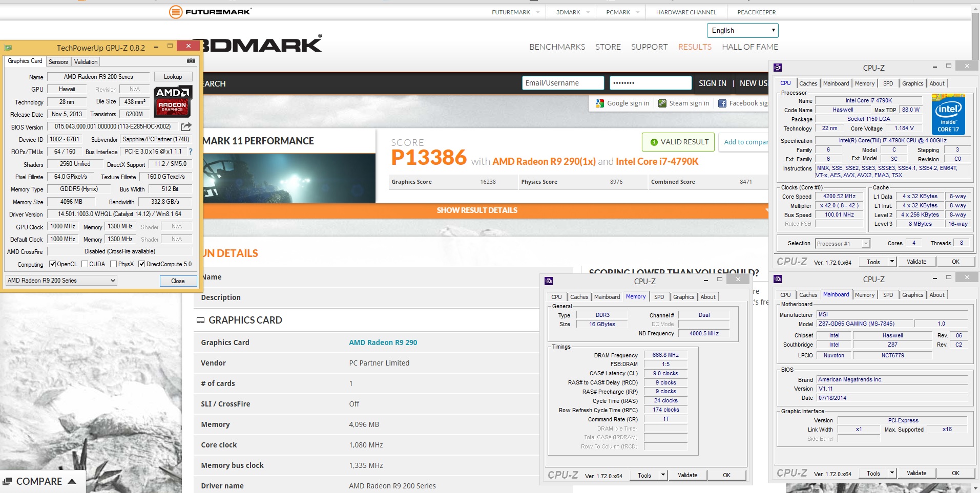Toggle the DirectCompute 5.0 checkbox

tap(142, 264)
